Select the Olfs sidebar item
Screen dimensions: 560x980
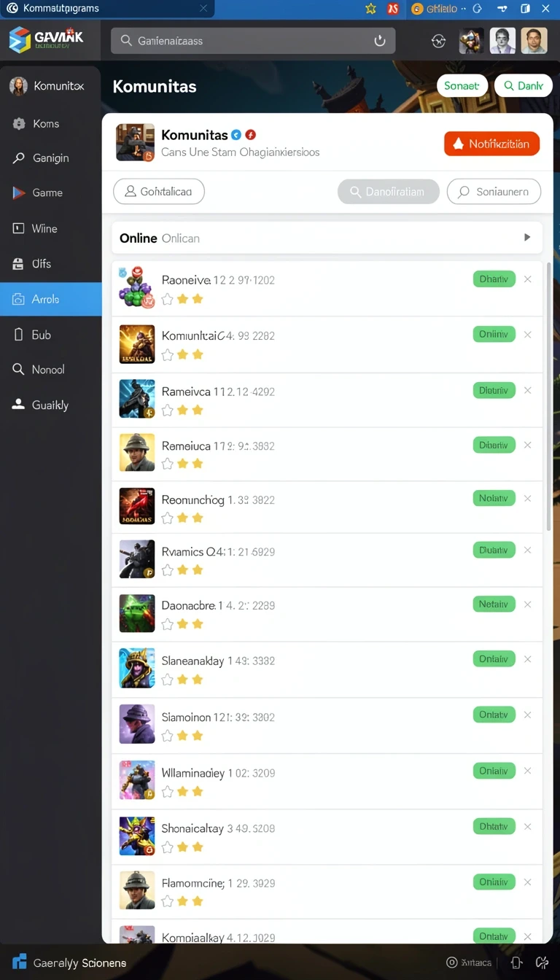click(50, 264)
